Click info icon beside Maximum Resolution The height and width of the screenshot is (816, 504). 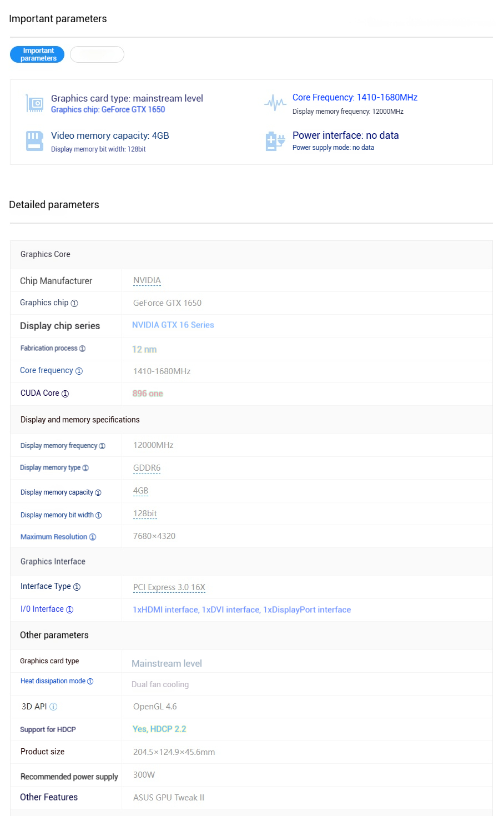click(93, 537)
